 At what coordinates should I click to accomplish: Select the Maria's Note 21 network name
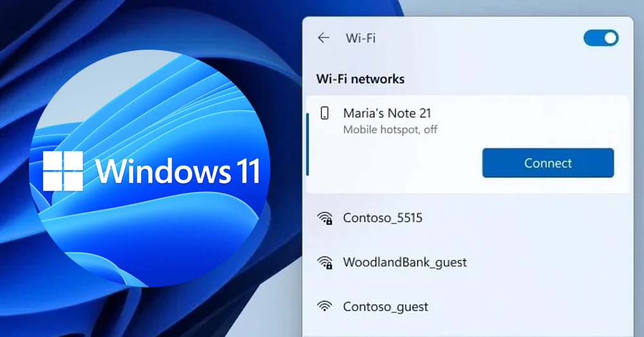click(x=387, y=113)
